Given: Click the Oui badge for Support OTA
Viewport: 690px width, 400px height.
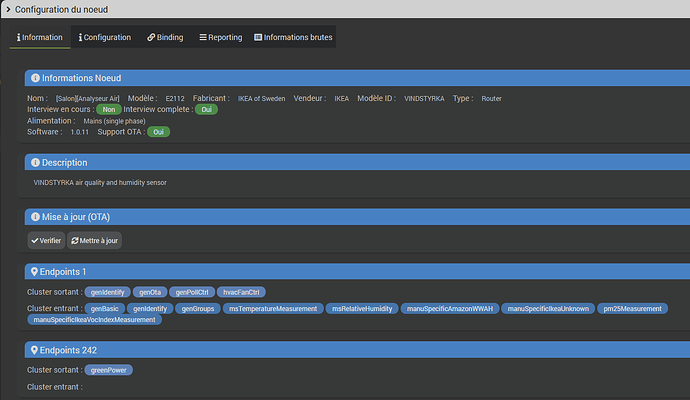Looking at the screenshot, I should pos(158,132).
